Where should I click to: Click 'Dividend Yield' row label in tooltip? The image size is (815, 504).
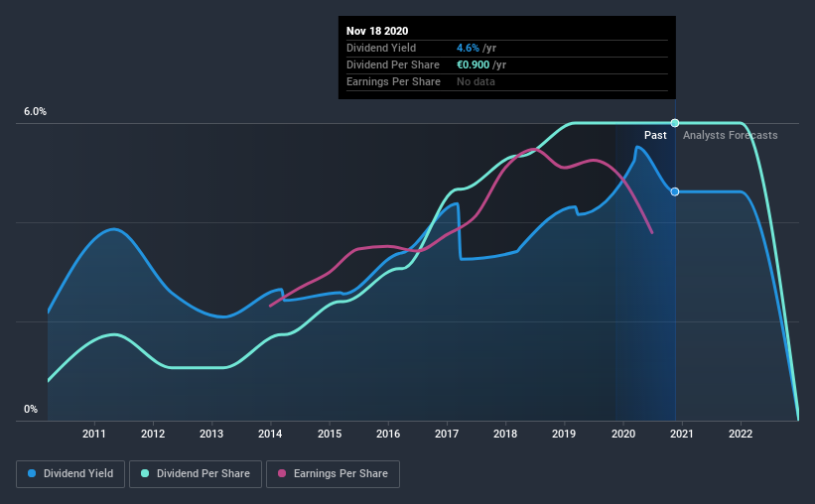tap(381, 48)
